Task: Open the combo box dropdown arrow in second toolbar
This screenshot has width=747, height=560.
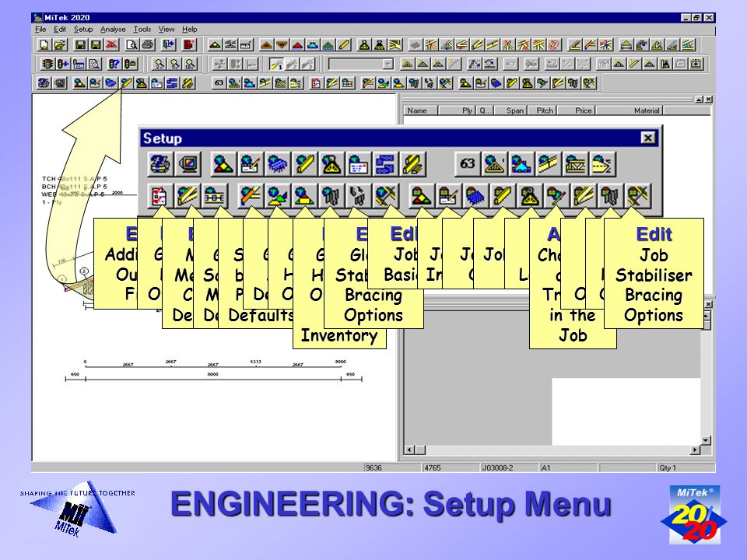Action: [388, 64]
